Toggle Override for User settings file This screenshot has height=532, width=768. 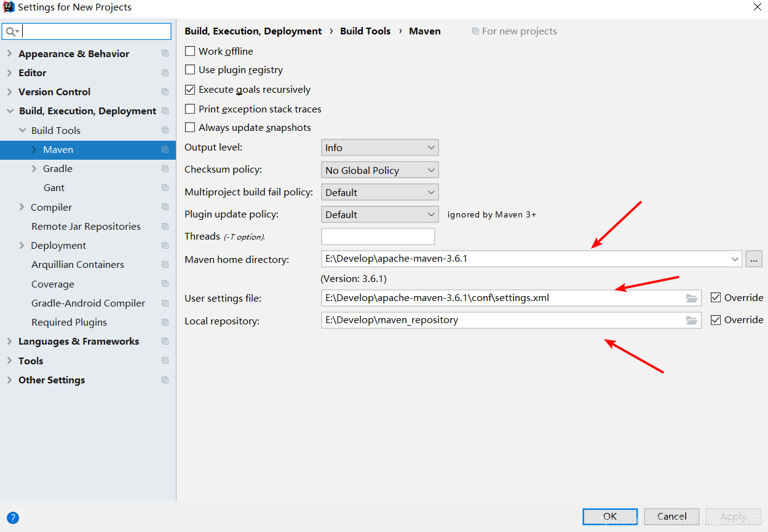pos(716,298)
